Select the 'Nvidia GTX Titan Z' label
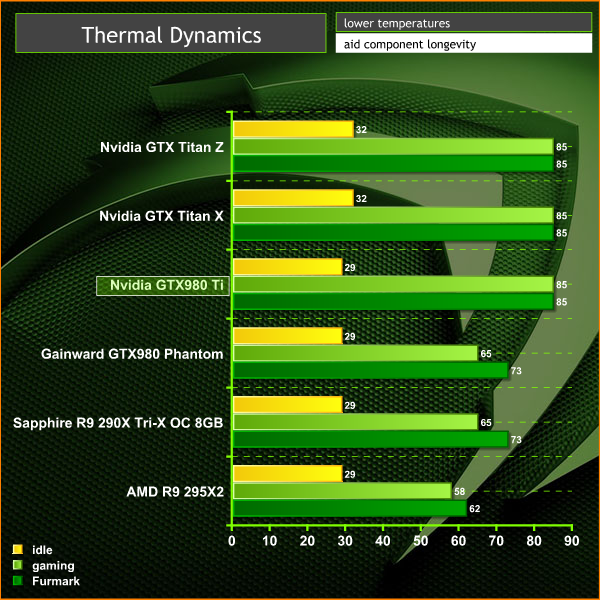This screenshot has width=600, height=600. click(162, 147)
